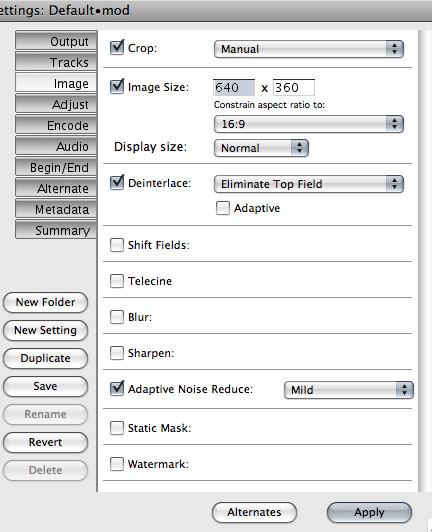The width and height of the screenshot is (432, 532).
Task: Change Adaptive Noise Reduce Mild dropdown
Action: click(349, 390)
